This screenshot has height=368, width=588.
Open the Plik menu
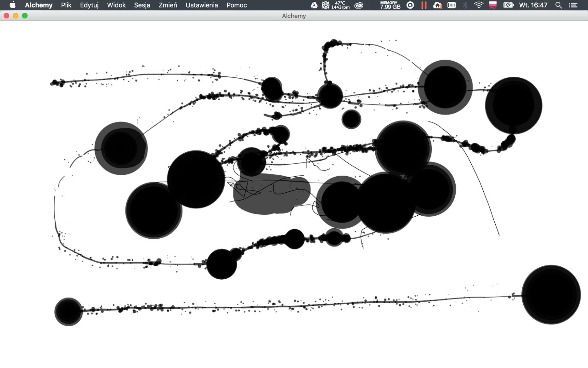coord(66,5)
